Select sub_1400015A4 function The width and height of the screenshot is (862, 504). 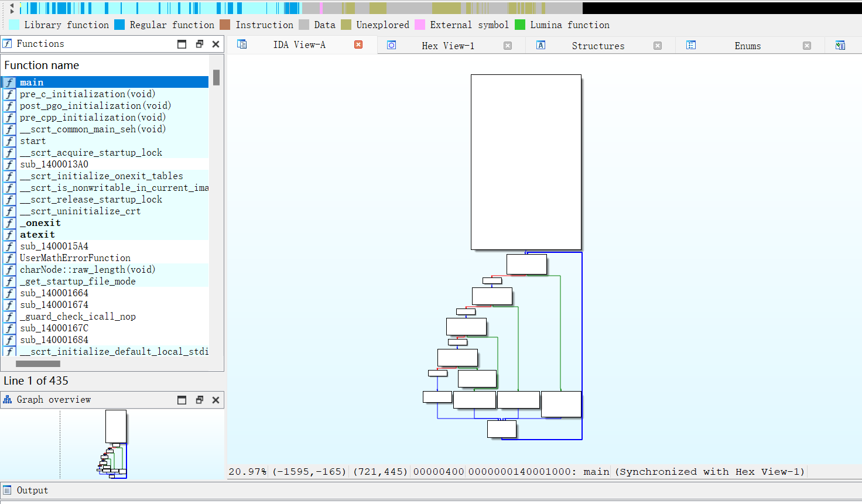[105, 246]
